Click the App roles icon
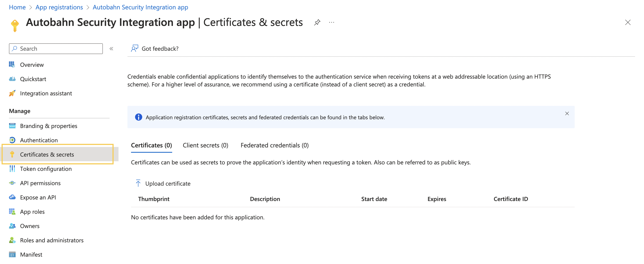 (x=12, y=212)
